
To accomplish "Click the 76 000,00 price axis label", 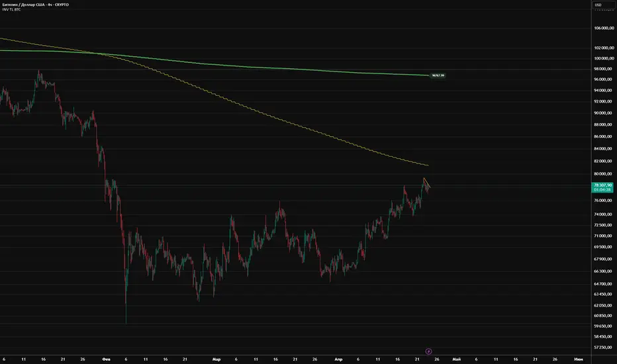I will [x=604, y=201].
